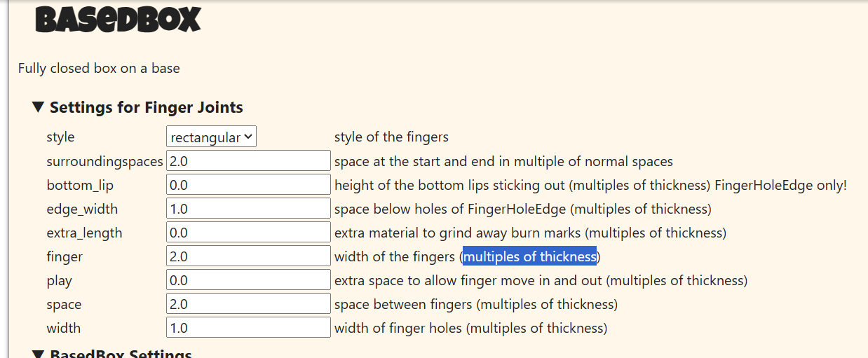Collapse the Settings for Finger Joints section
This screenshot has height=358, width=868.
[138, 107]
